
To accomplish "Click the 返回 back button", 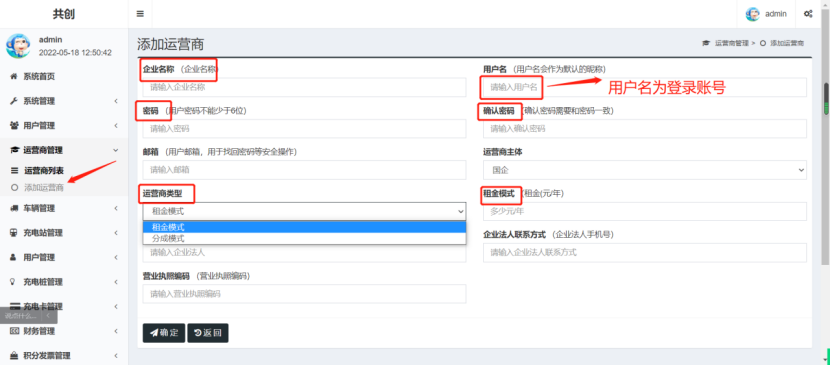I will click(x=208, y=333).
